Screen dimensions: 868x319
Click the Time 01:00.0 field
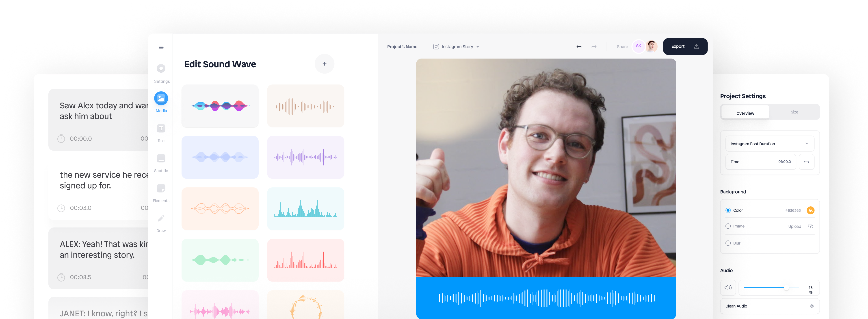tap(760, 162)
